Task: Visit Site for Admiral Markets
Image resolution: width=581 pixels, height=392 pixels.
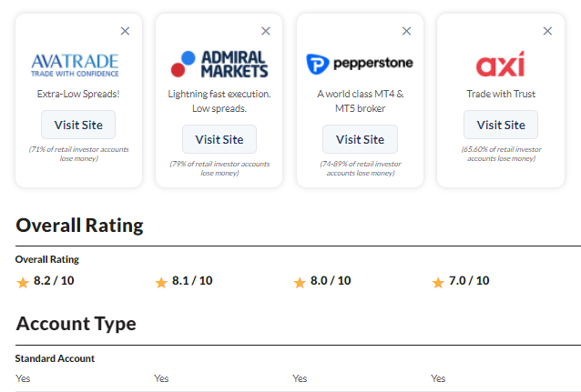Action: coord(219,139)
